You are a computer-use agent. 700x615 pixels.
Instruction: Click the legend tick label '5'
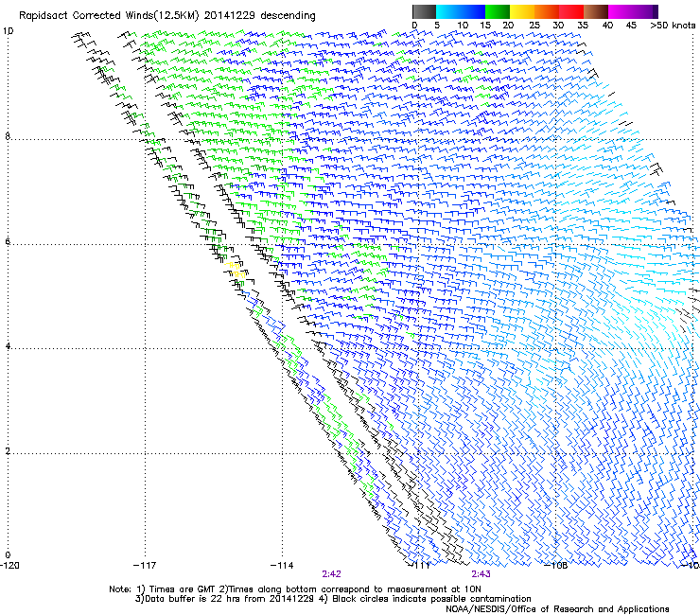pos(437,26)
